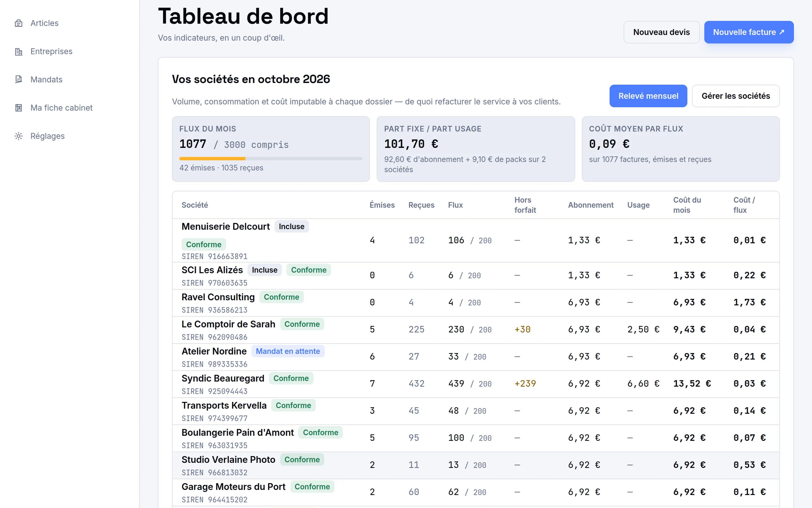This screenshot has height=508, width=812.
Task: Click the arrow icon on Nouvelle facture
Action: [x=782, y=32]
